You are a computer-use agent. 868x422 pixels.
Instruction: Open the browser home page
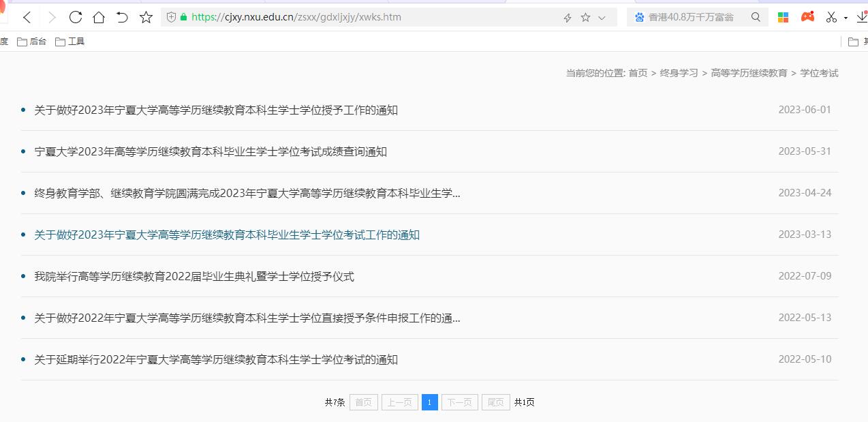point(99,17)
